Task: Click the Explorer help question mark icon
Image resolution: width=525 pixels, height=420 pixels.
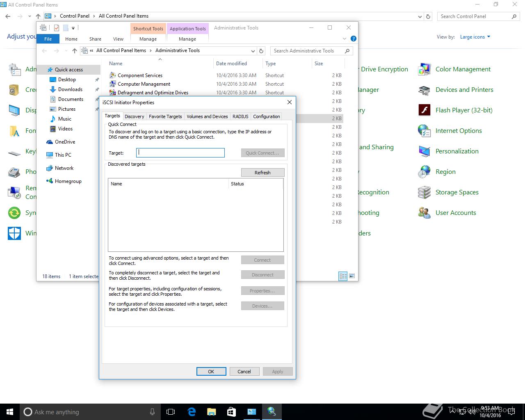Action: 354,39
